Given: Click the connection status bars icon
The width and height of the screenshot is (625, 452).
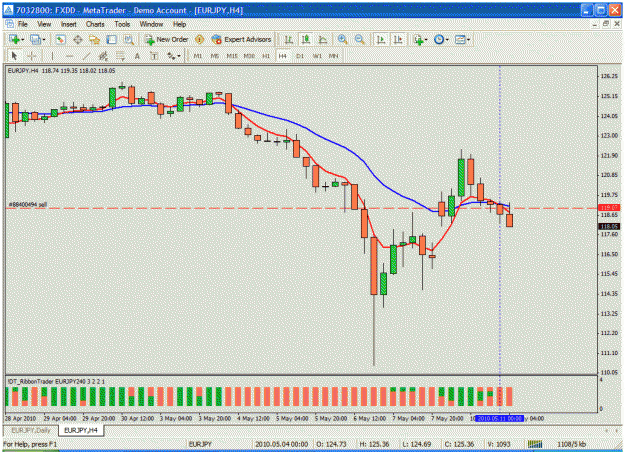Looking at the screenshot, I should pos(535,444).
